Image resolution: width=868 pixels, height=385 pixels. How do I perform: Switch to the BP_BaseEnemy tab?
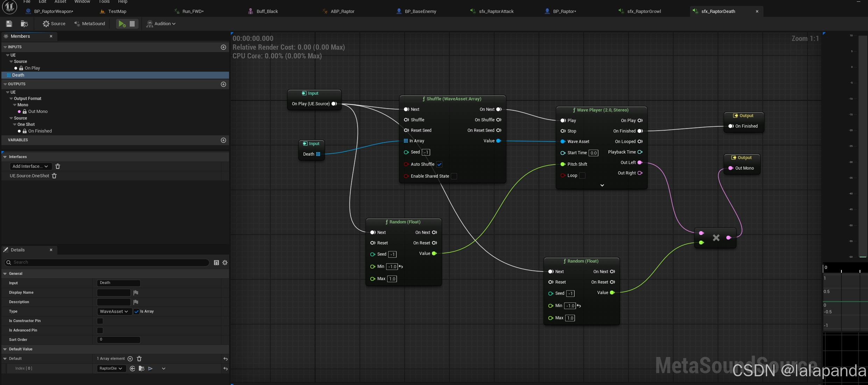pyautogui.click(x=420, y=12)
